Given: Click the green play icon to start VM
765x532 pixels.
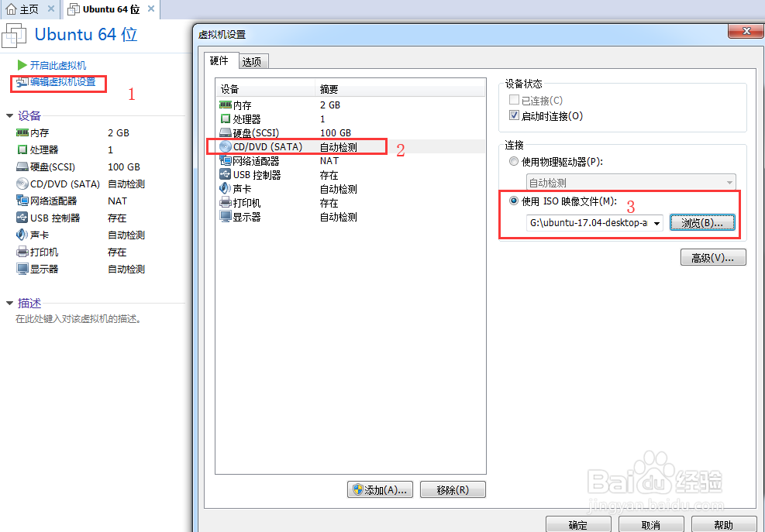Looking at the screenshot, I should (x=22, y=65).
